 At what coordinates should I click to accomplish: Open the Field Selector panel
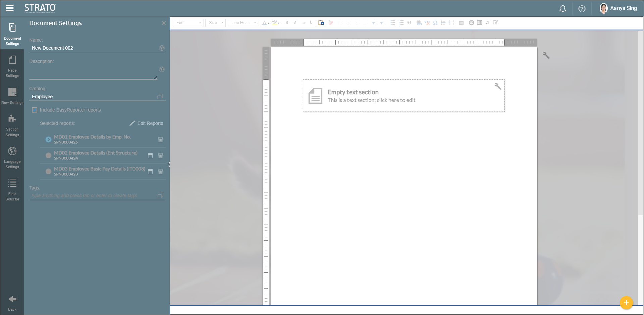(x=12, y=189)
